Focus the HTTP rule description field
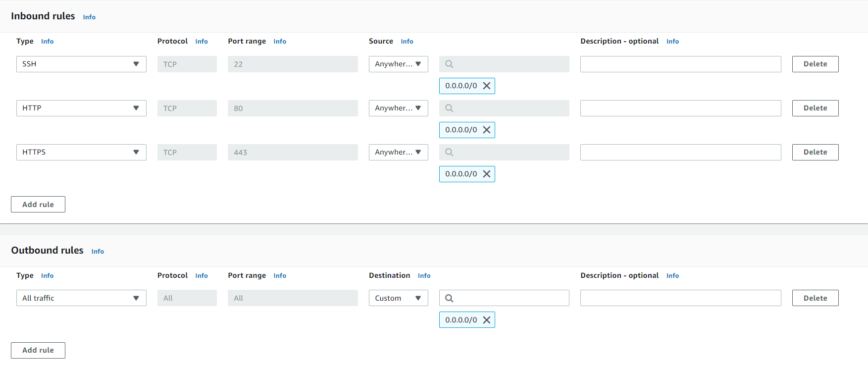This screenshot has width=868, height=369. point(681,108)
